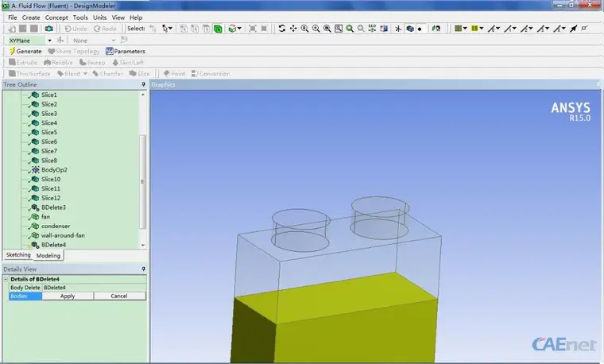The height and width of the screenshot is (364, 604).
Task: Click Cancel in Bodies row
Action: (119, 296)
